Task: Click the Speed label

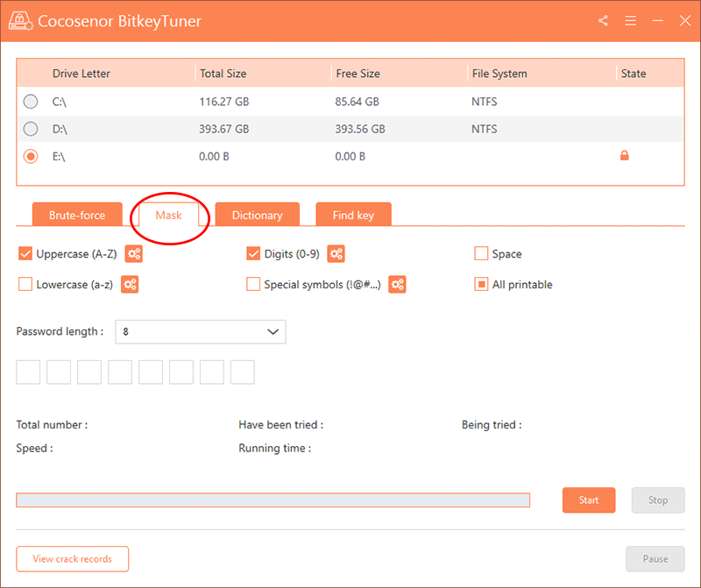Action: [34, 448]
